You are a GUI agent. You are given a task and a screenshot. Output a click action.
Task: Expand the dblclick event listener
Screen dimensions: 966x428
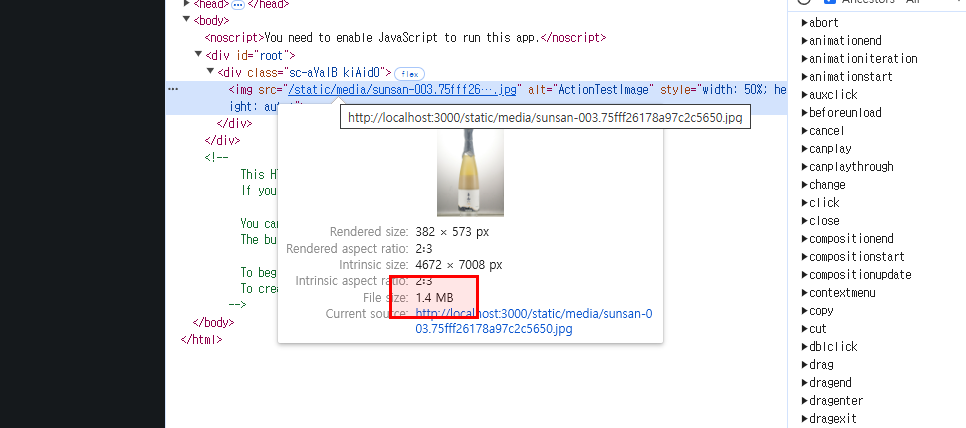coord(805,346)
